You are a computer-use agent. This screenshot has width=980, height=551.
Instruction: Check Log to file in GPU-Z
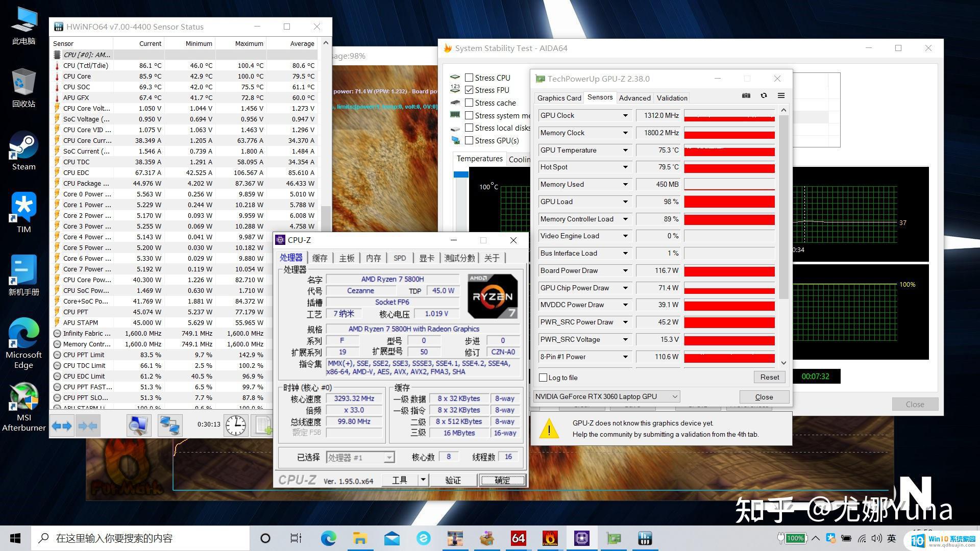click(543, 378)
